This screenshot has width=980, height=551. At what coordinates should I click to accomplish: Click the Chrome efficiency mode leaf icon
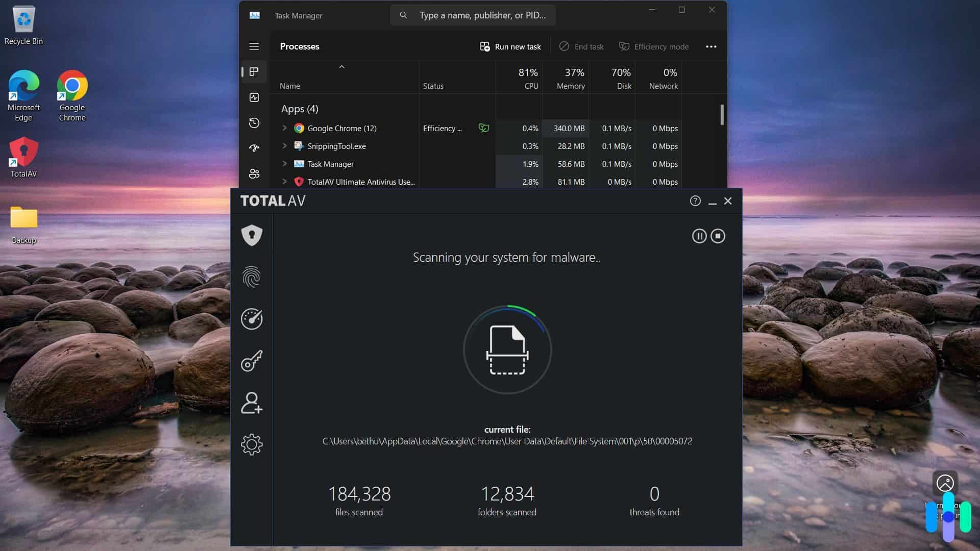click(x=483, y=128)
